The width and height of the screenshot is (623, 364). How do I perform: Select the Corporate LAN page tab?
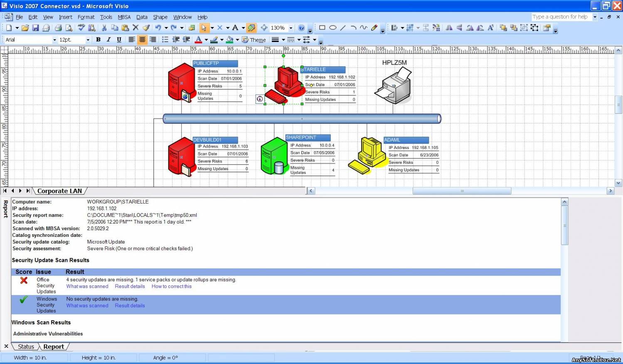pos(59,191)
